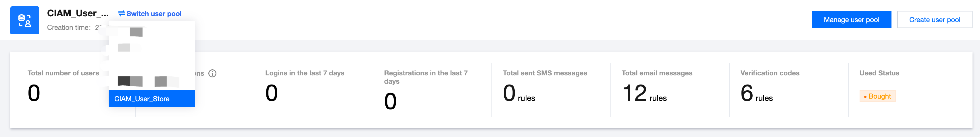
Task: Select CIAM_User_Store in the pool list
Action: point(151,99)
